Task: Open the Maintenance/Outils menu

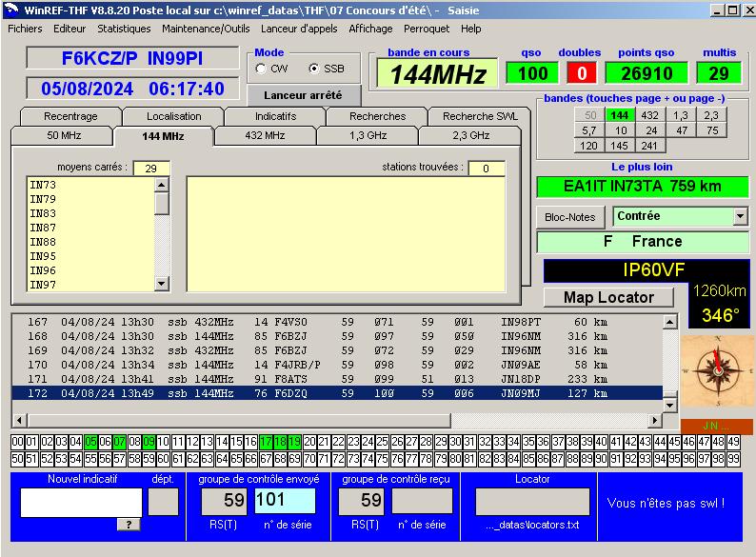Action: click(206, 29)
